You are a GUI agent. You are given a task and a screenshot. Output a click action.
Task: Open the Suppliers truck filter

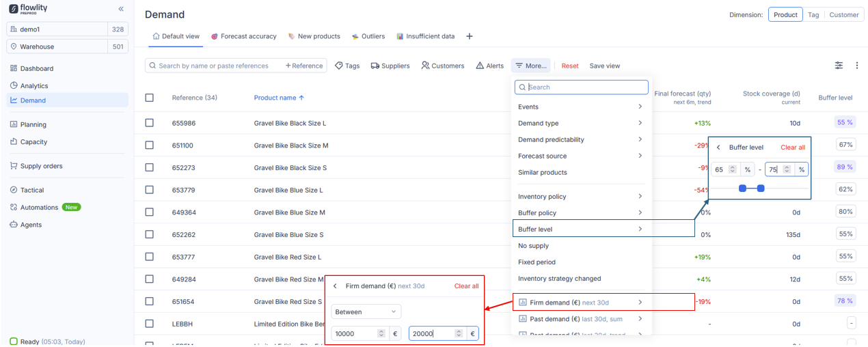tap(390, 66)
